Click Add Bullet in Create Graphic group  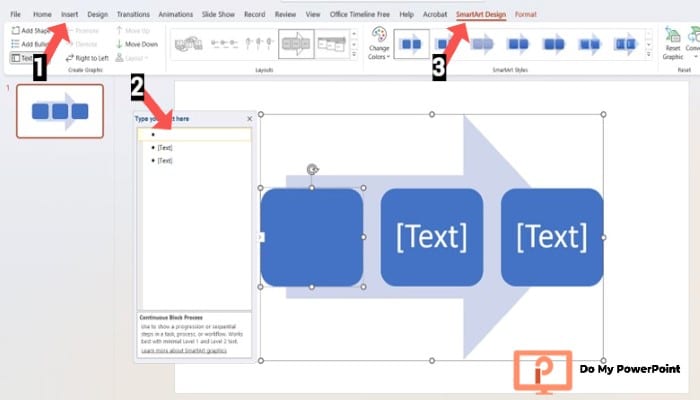tap(29, 44)
